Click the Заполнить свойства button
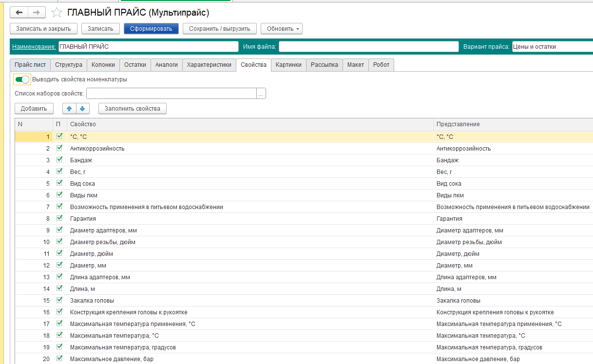The image size is (593, 364). pos(133,109)
